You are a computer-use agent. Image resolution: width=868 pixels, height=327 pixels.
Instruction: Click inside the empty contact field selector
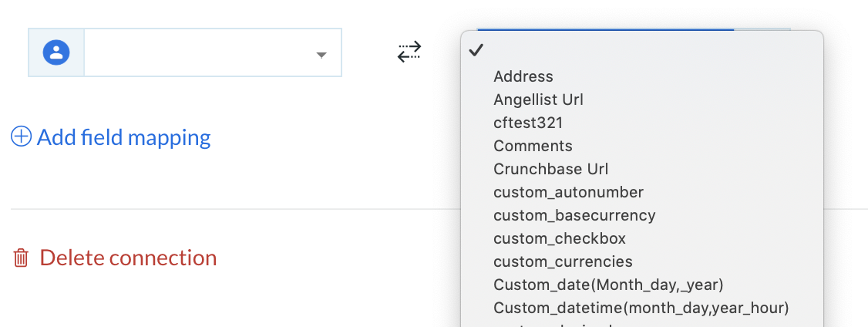tap(213, 52)
